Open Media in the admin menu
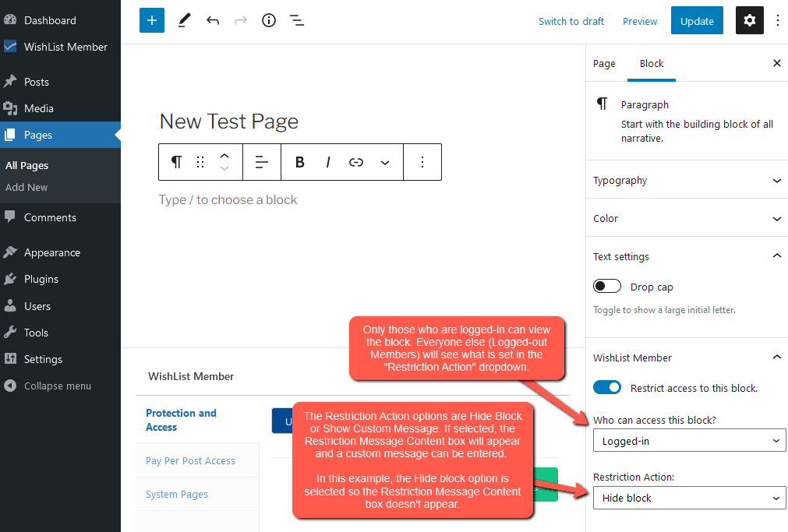788x532 pixels. point(60,108)
